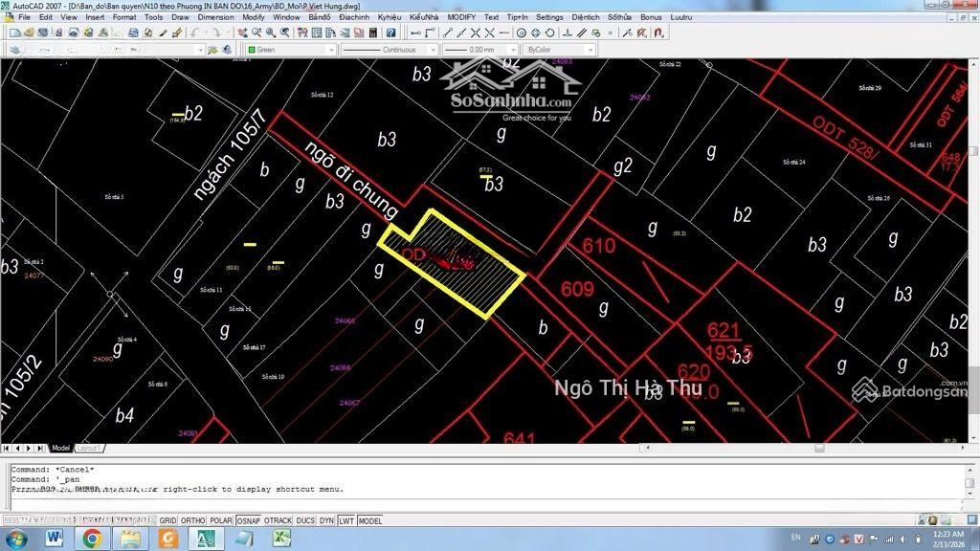980x551 pixels.
Task: Open the Modify menu
Action: click(x=254, y=17)
